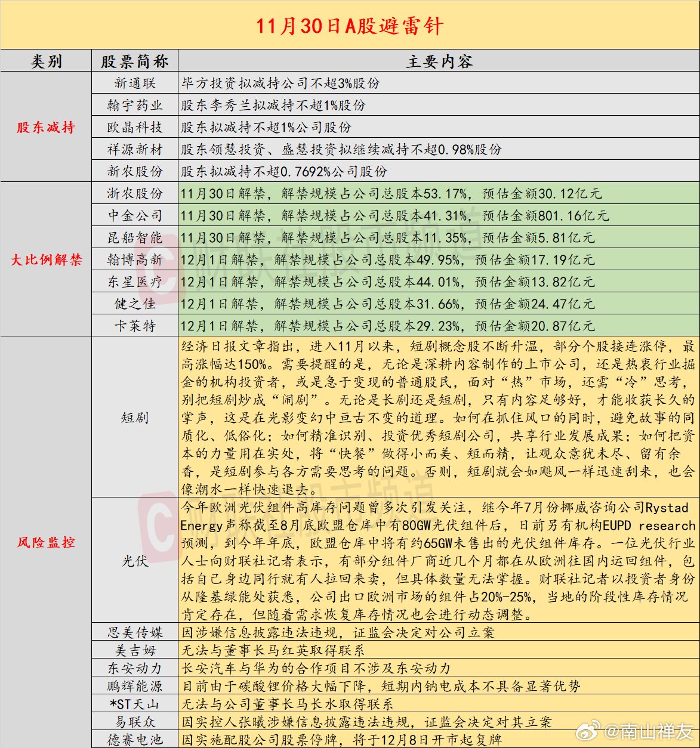The width and height of the screenshot is (700, 748).
Task: Select stock name '昆船智能'
Action: click(x=135, y=237)
